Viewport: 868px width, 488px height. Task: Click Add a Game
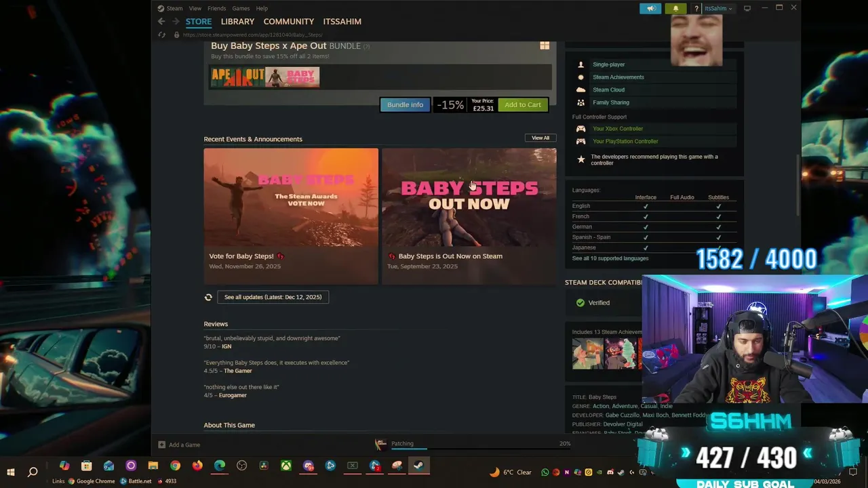click(x=179, y=445)
